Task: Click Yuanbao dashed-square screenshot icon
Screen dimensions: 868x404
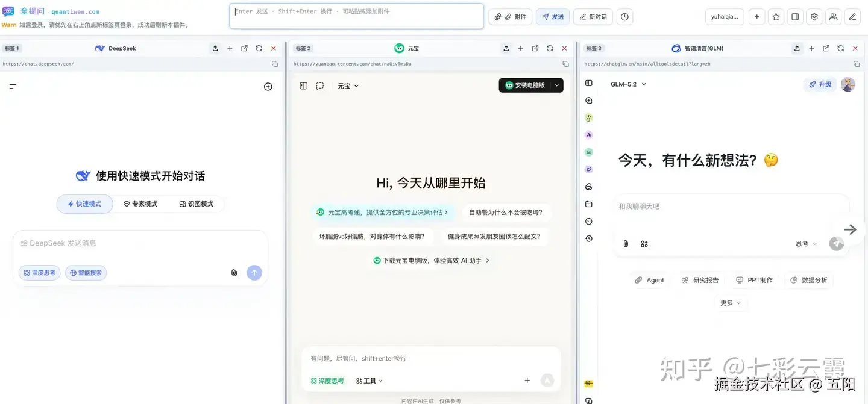Action: click(x=320, y=86)
